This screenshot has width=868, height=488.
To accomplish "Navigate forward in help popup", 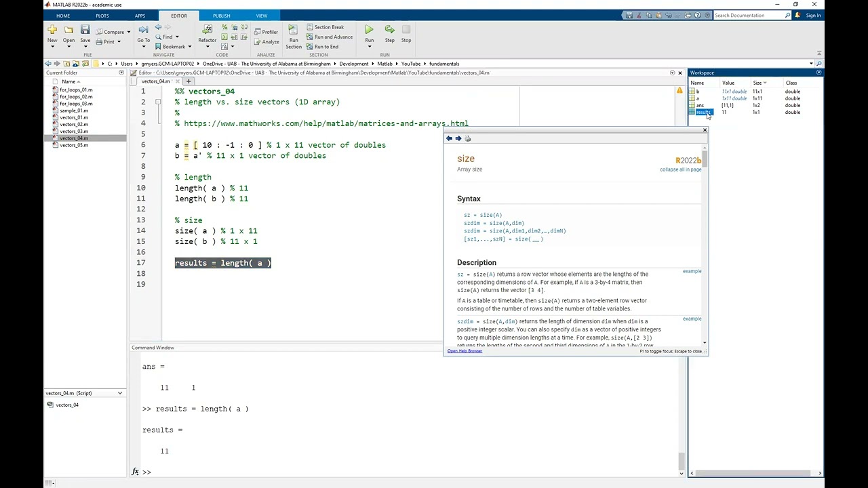I will [x=458, y=138].
